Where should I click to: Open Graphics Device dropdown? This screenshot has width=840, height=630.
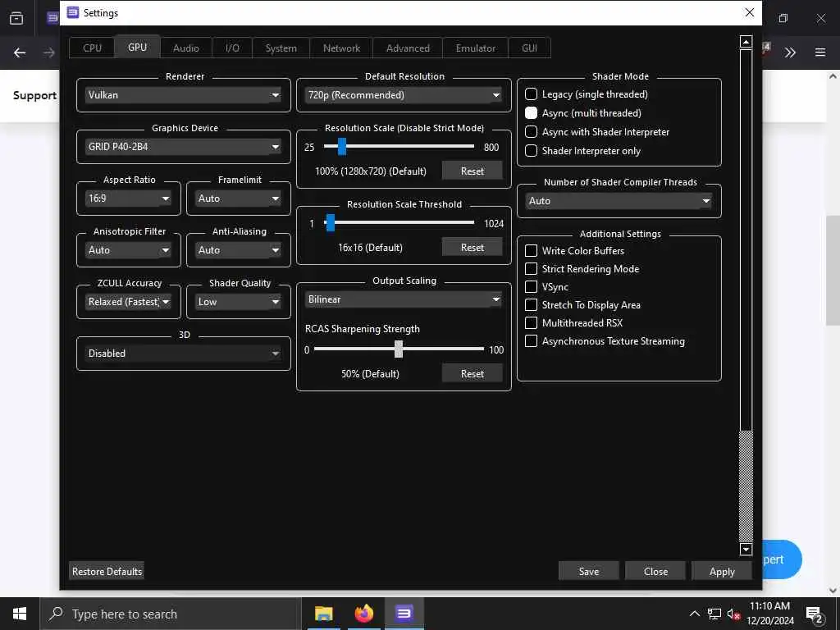[x=183, y=146]
